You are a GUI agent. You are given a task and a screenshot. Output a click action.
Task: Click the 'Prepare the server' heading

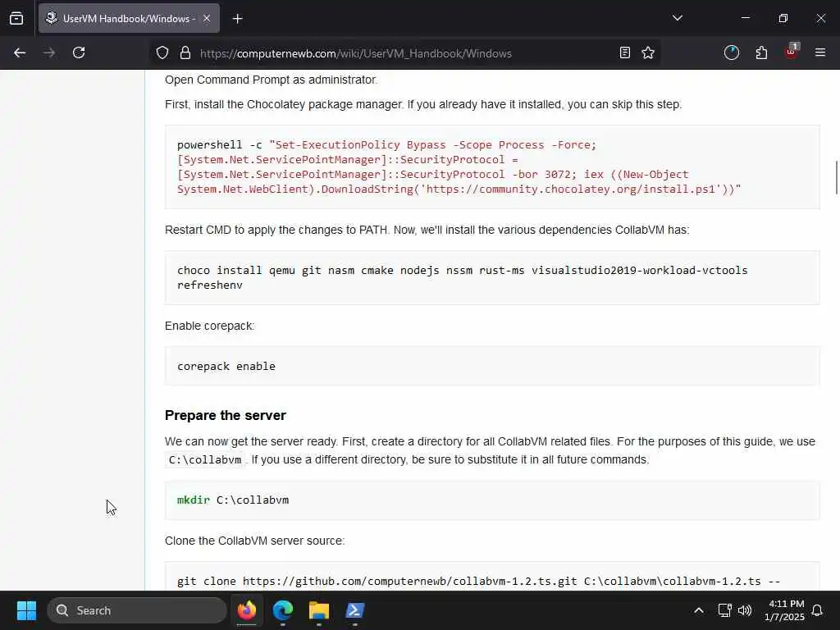pyautogui.click(x=226, y=415)
